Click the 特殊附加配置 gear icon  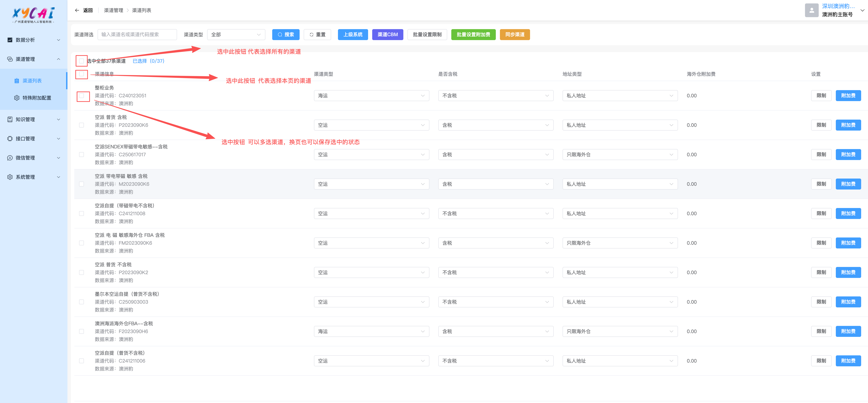(16, 98)
